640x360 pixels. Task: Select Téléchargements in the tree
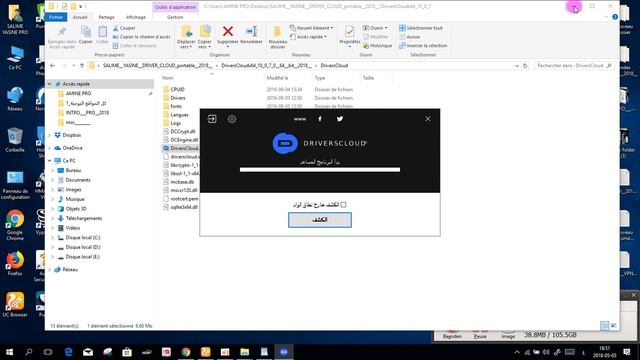tap(84, 218)
